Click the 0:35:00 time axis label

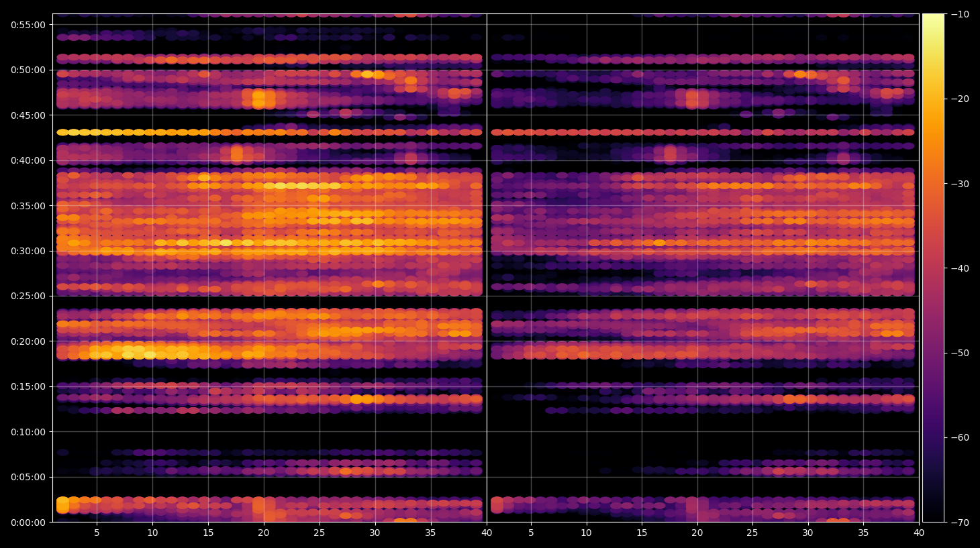[x=28, y=206]
